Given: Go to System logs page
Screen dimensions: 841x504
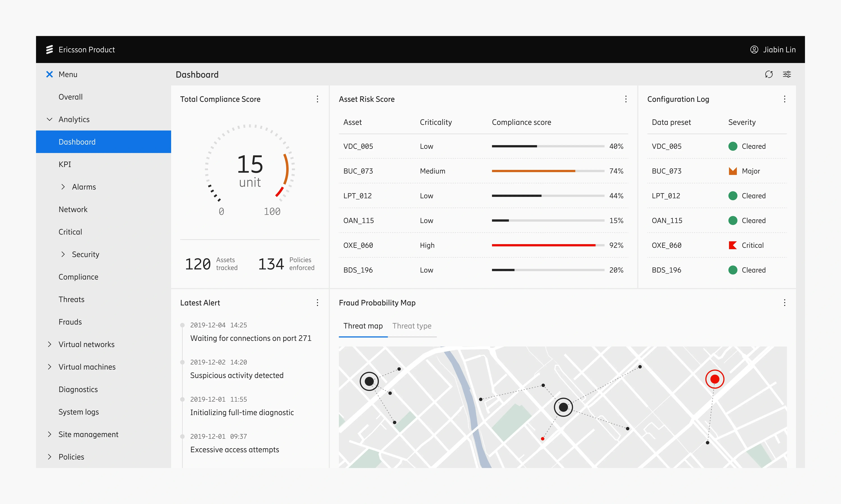Looking at the screenshot, I should click(79, 412).
